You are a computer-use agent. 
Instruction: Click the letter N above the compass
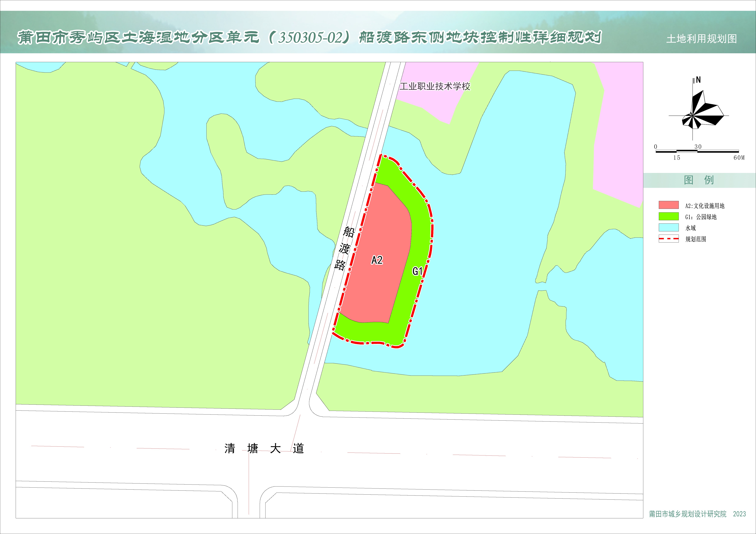pyautogui.click(x=698, y=80)
